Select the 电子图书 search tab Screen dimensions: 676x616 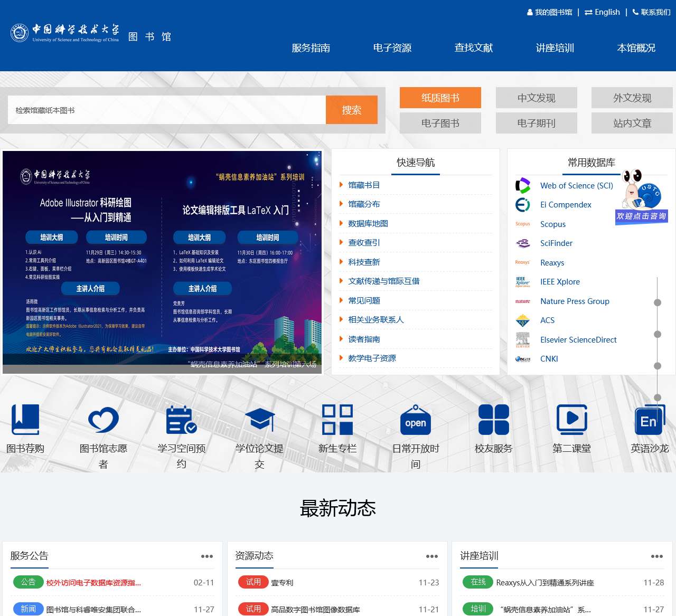[x=440, y=123]
